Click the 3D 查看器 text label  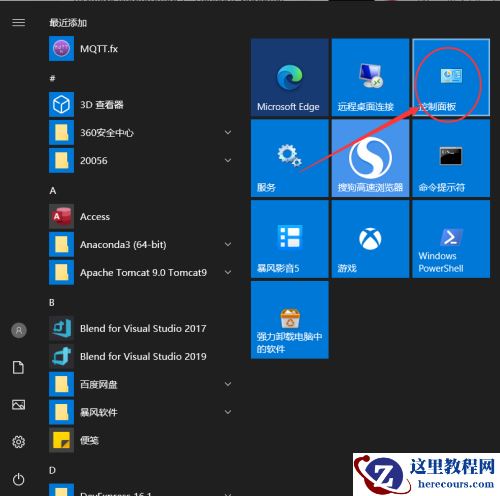click(x=102, y=105)
